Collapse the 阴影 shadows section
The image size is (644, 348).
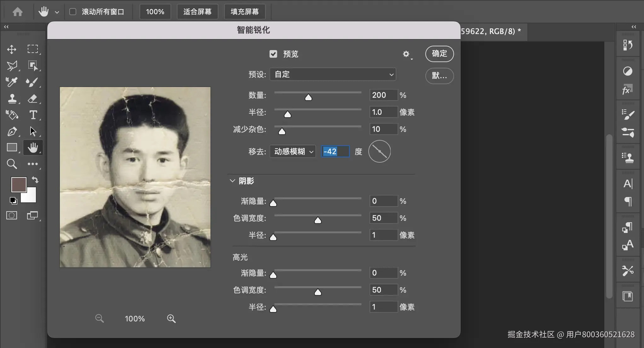(x=233, y=181)
